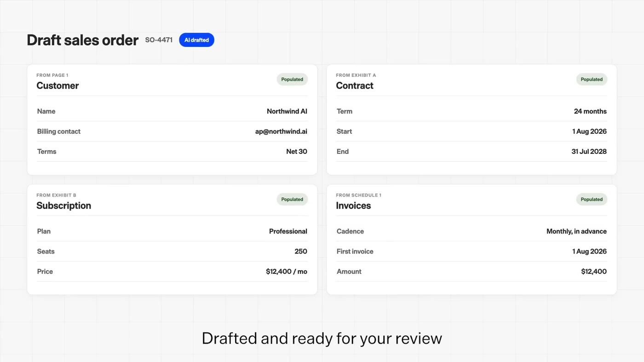Open the Contract card title
Screen dimensions: 644x362
(x=355, y=85)
